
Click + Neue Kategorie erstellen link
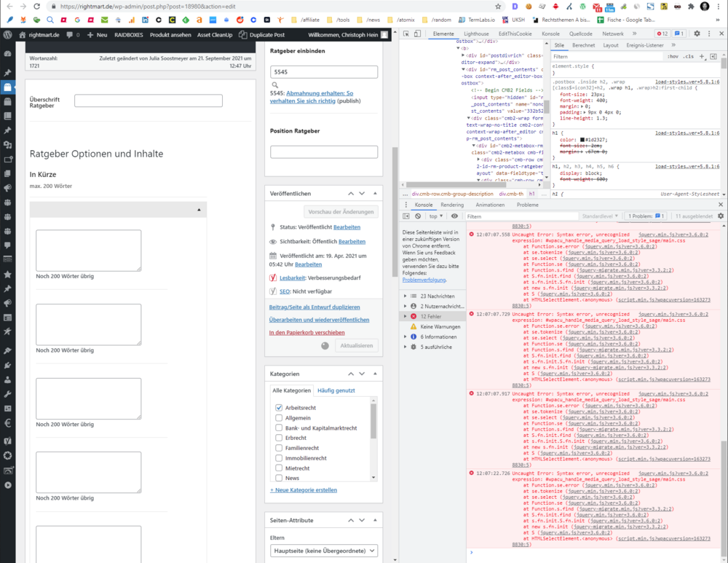[x=304, y=490]
